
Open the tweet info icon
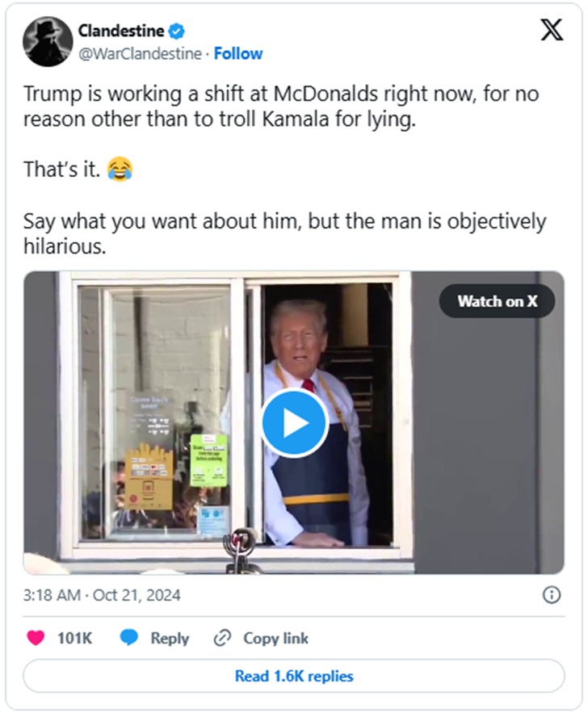(551, 595)
